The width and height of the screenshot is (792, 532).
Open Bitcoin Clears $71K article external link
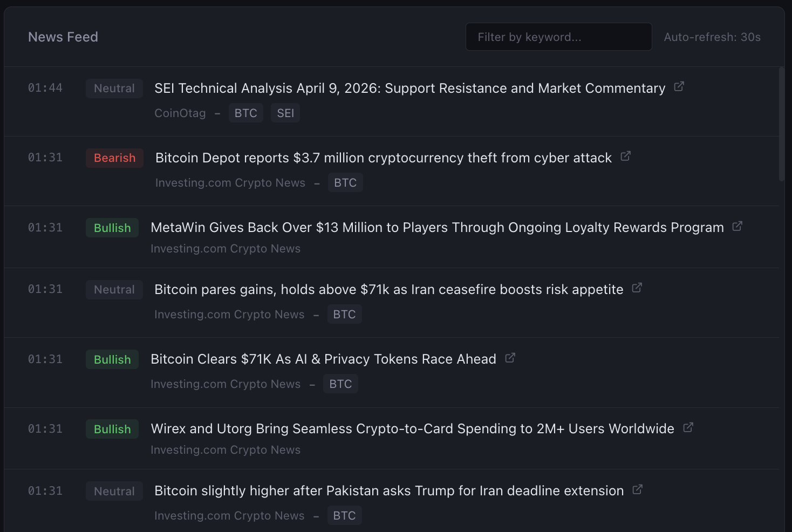coord(510,357)
